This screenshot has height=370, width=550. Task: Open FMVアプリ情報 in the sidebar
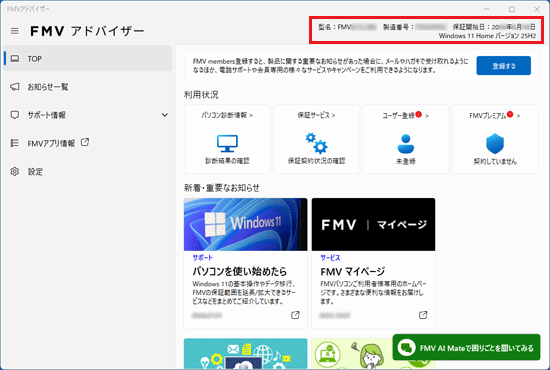(x=88, y=143)
